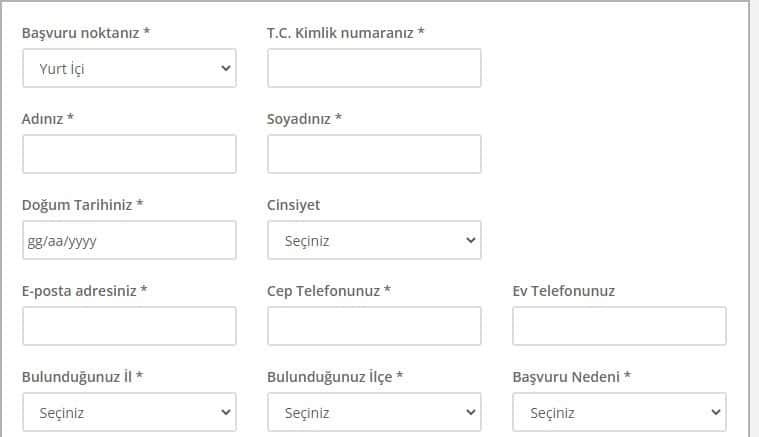Click the "Doğum Tarihiniz *" label text
This screenshot has width=759, height=437.
point(83,205)
